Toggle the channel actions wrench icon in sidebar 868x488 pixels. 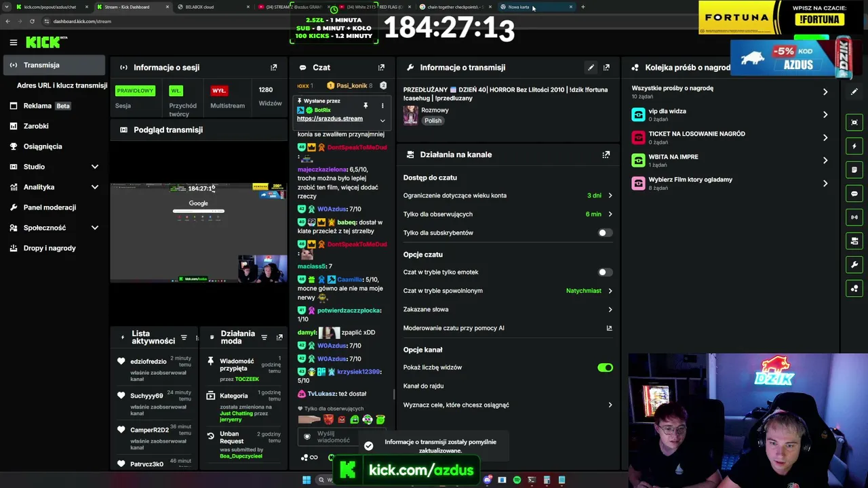pyautogui.click(x=854, y=265)
